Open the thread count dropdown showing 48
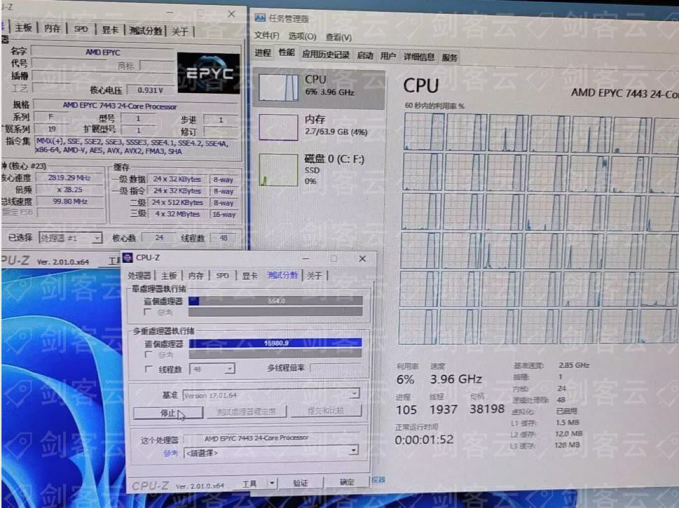The width and height of the screenshot is (679, 509). (x=212, y=369)
